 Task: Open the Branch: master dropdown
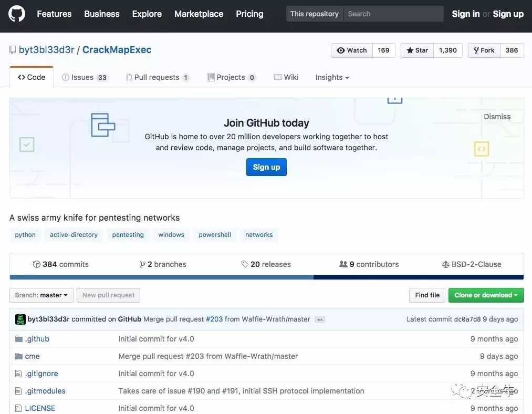coord(41,295)
